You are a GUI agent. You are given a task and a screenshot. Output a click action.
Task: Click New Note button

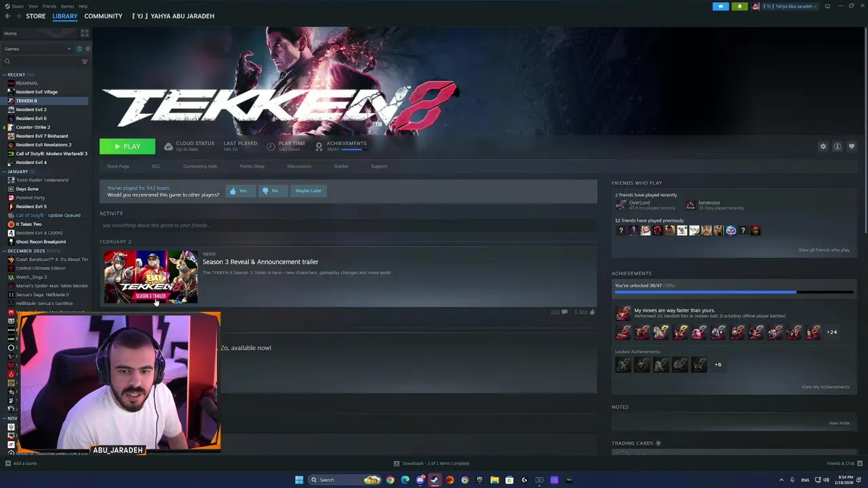pyautogui.click(x=839, y=423)
